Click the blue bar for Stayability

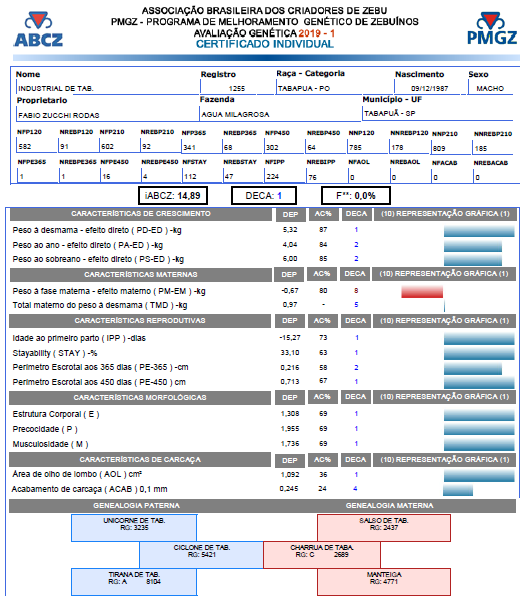point(479,353)
